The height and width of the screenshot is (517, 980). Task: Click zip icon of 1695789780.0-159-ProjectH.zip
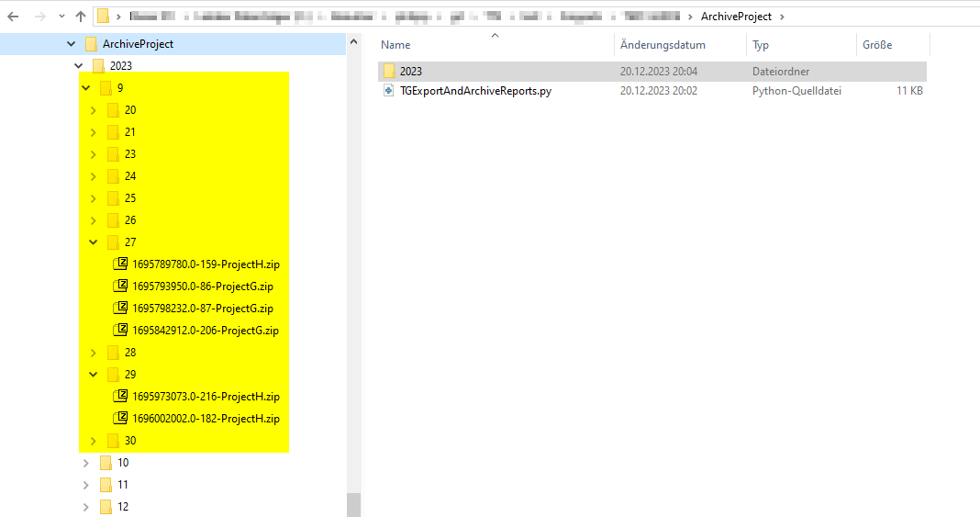120,264
